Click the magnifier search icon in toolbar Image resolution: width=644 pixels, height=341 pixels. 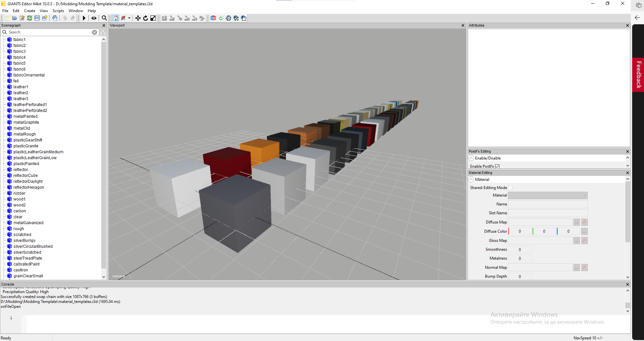click(104, 18)
